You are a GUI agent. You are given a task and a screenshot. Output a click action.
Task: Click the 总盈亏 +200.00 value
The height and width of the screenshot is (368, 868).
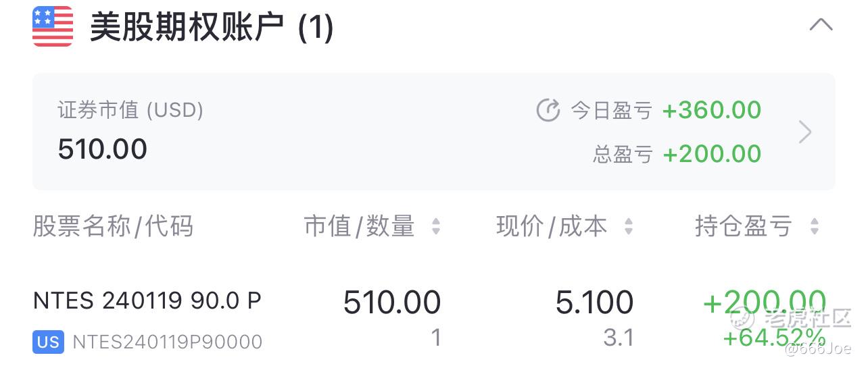(712, 154)
